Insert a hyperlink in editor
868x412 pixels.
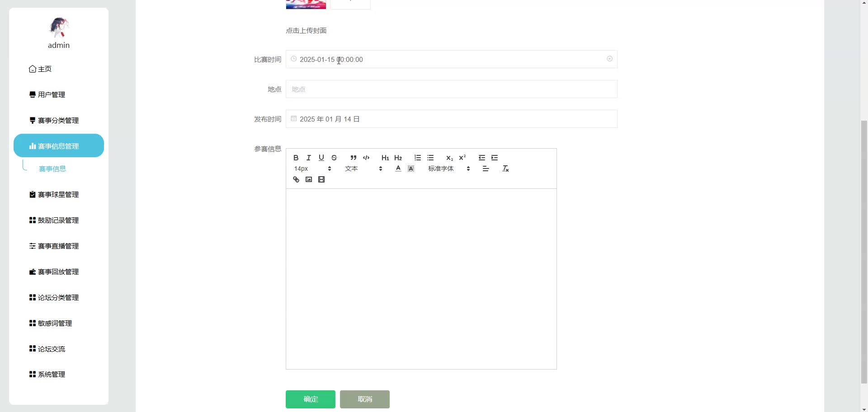[x=296, y=179]
